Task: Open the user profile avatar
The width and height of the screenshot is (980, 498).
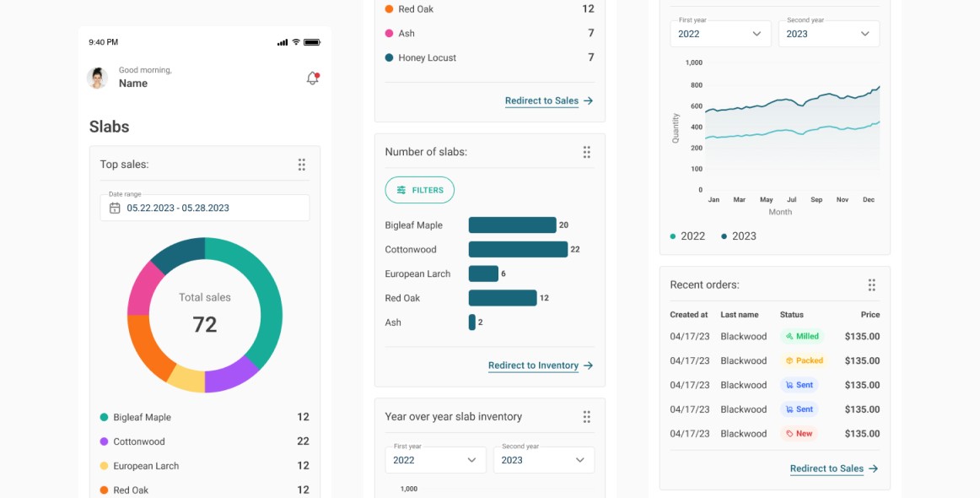Action: tap(97, 78)
